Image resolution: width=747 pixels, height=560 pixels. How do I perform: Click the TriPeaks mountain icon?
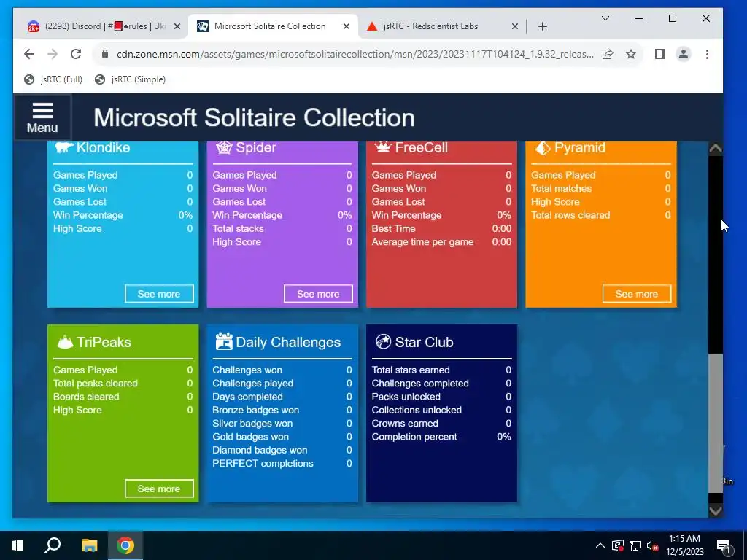tap(65, 342)
